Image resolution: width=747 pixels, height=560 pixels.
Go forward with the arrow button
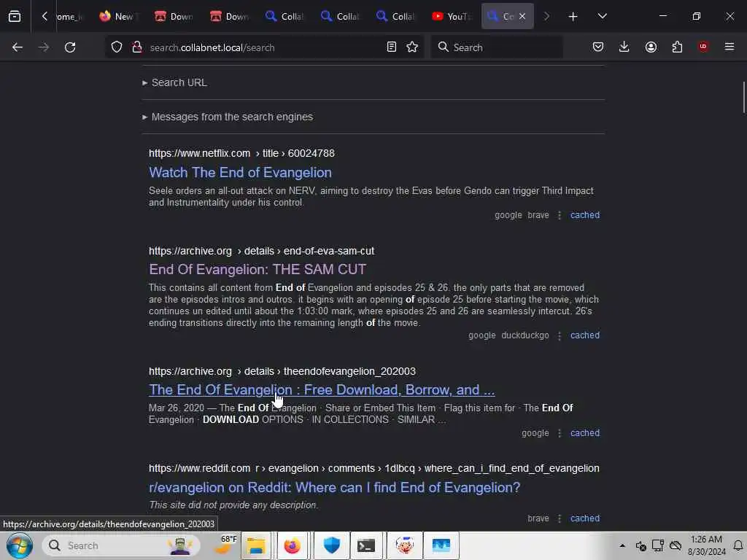point(44,47)
